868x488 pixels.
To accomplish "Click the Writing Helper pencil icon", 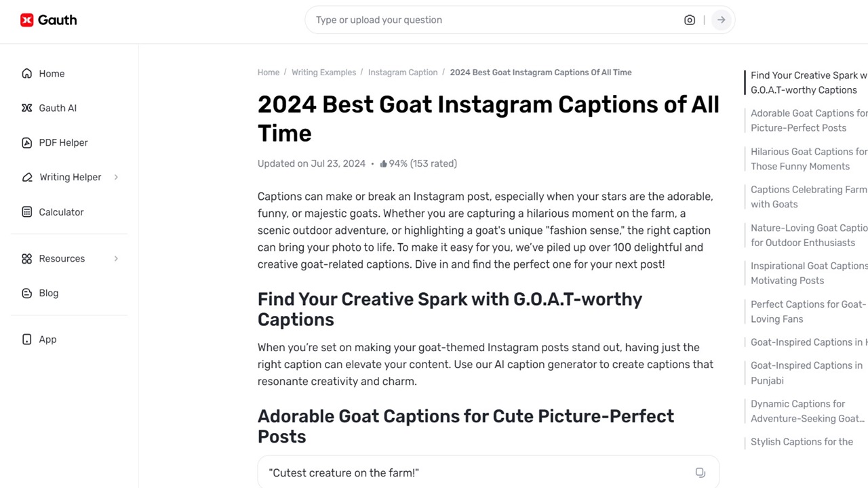I will pos(26,177).
